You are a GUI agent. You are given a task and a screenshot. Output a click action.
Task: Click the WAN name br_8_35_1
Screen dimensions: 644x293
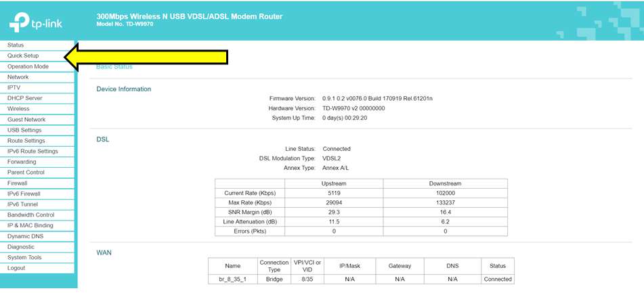coord(233,279)
